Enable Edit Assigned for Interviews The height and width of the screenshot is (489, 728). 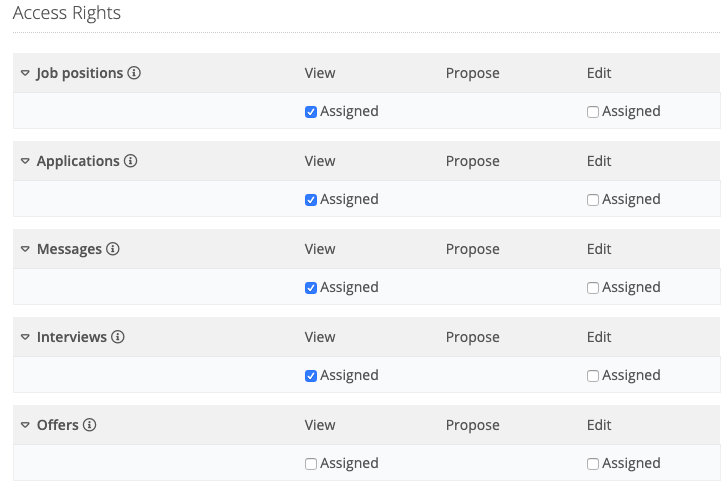click(x=593, y=376)
